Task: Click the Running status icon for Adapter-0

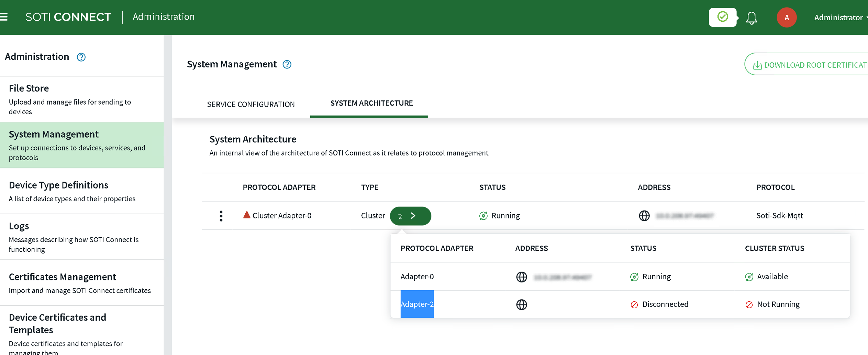Action: point(634,277)
